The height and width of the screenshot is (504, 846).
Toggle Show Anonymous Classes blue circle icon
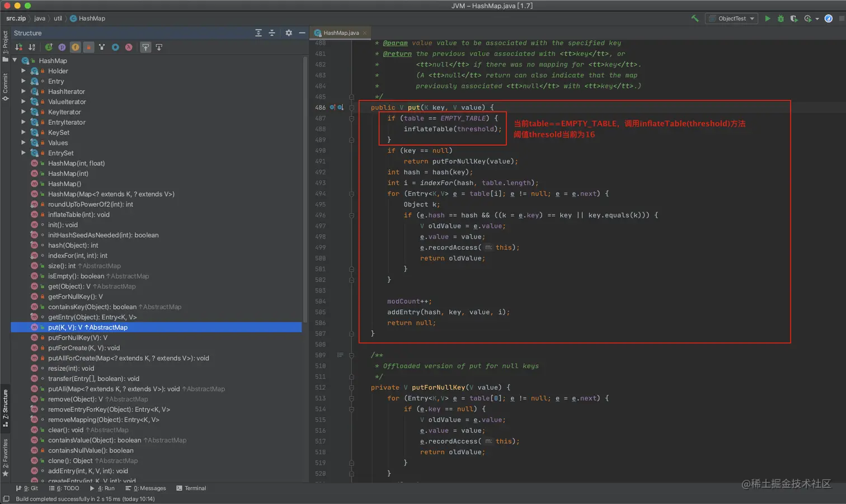click(115, 47)
